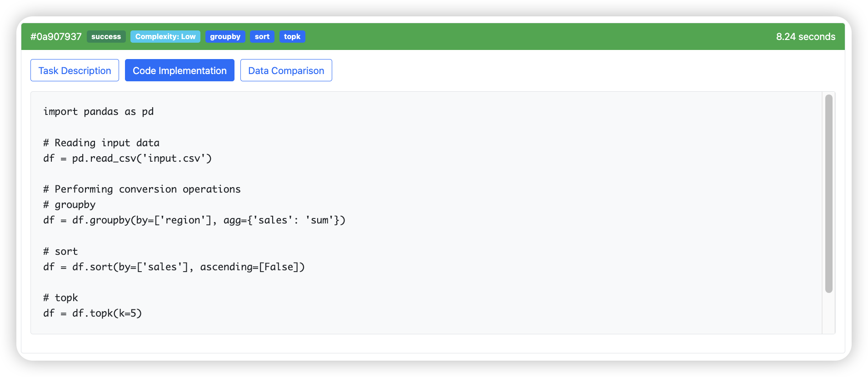Click the df.sort code line

coord(174,267)
